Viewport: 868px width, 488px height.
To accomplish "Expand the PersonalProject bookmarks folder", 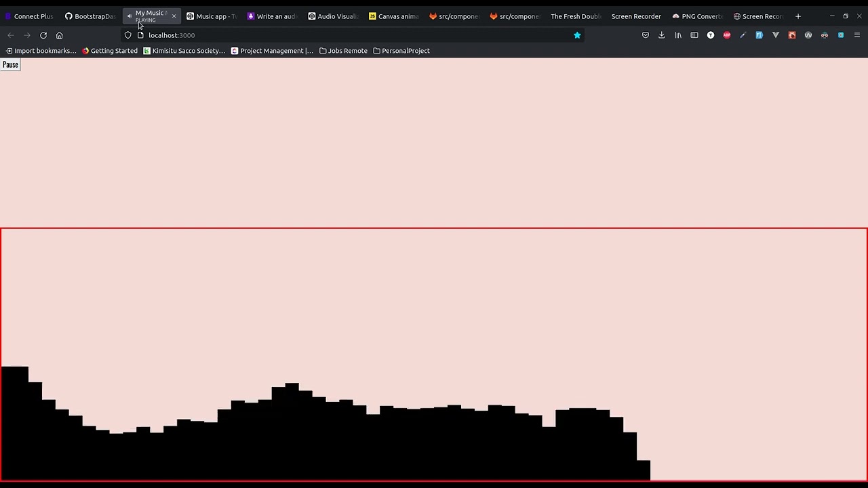I will click(401, 51).
